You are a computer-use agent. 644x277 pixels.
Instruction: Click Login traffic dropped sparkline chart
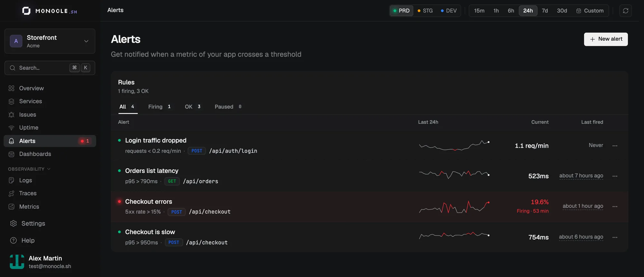[454, 145]
